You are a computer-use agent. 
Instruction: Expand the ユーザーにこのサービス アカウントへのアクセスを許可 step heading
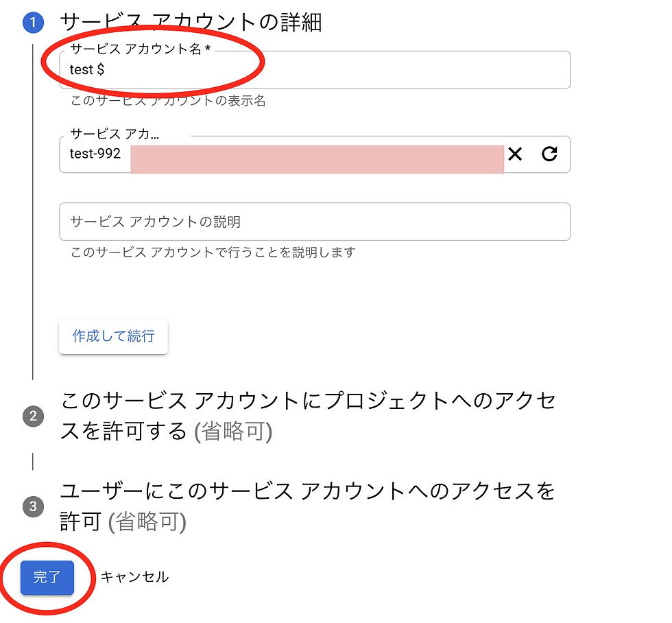pos(307,506)
